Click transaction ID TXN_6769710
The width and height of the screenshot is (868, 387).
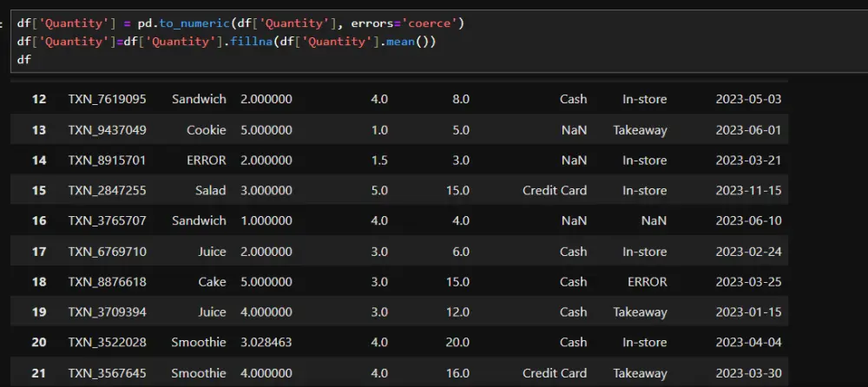click(108, 252)
